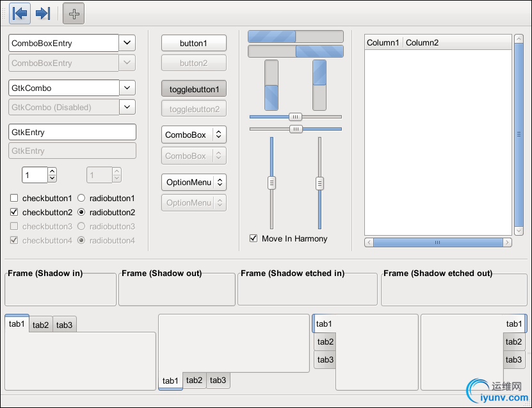Click the enabled spin button number field
Screen dimensions: 532x408
pyautogui.click(x=35, y=175)
